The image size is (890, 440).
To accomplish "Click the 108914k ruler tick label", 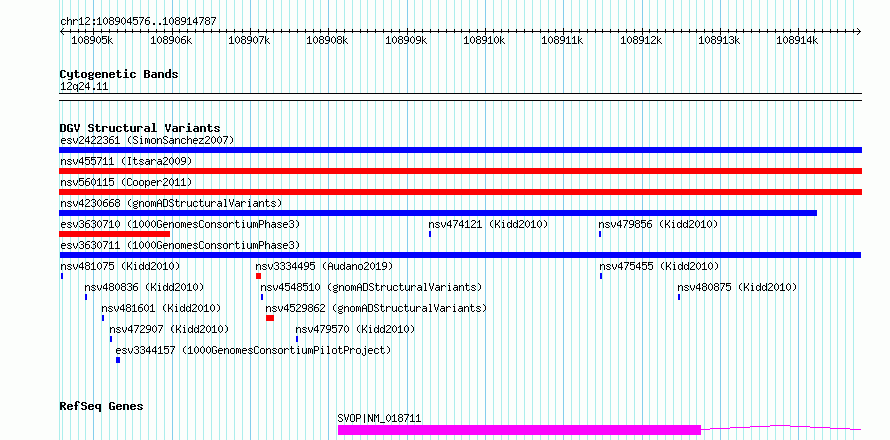I will coord(797,40).
